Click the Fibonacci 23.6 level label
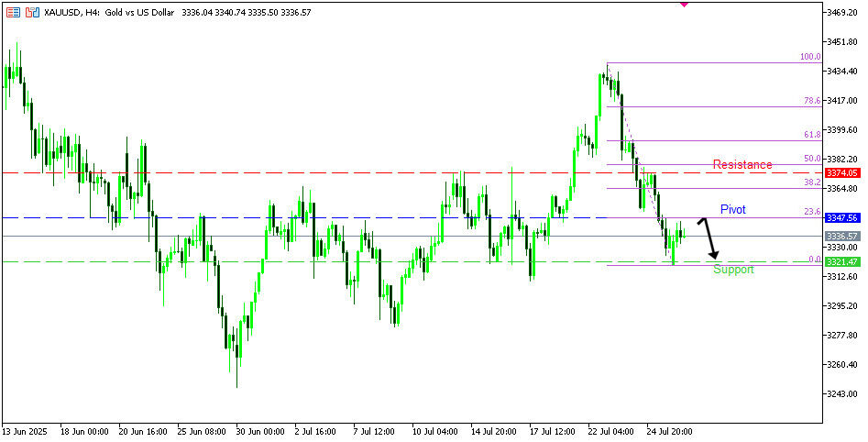This screenshot has height=442, width=868. (812, 212)
